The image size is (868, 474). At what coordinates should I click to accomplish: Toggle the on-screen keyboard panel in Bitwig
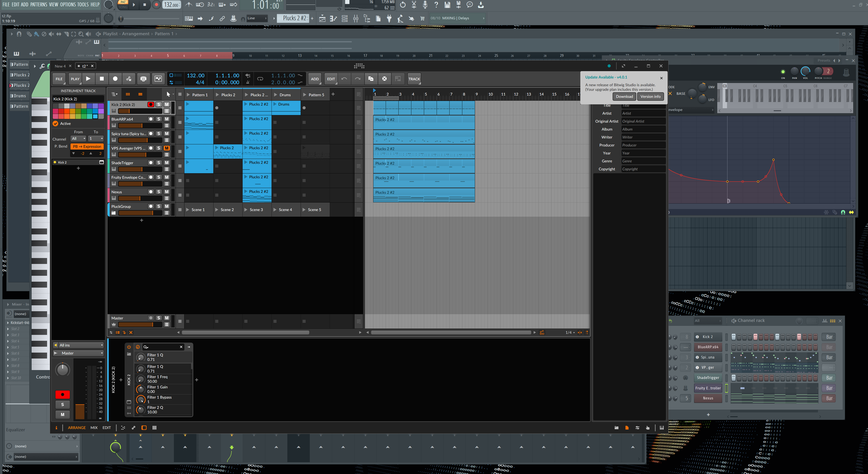point(662,428)
